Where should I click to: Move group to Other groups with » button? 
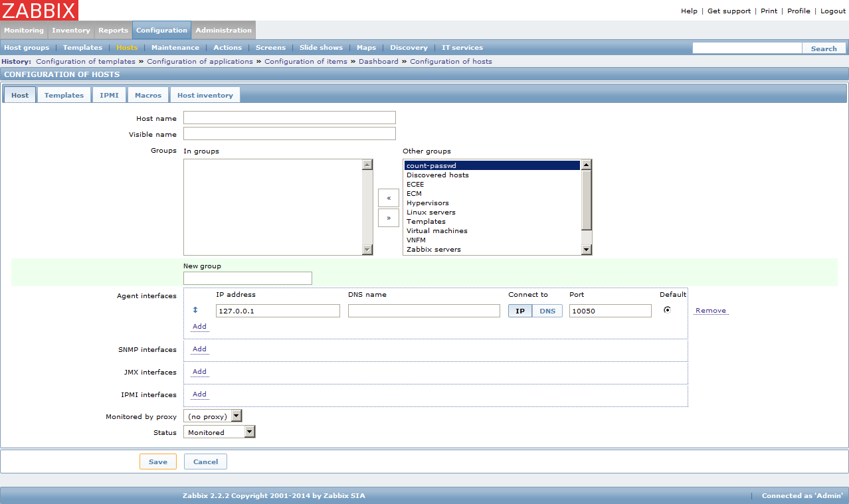tap(389, 218)
